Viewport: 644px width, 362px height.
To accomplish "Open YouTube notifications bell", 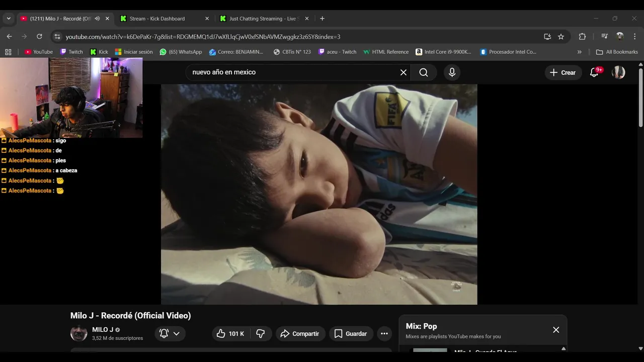I will 595,72.
